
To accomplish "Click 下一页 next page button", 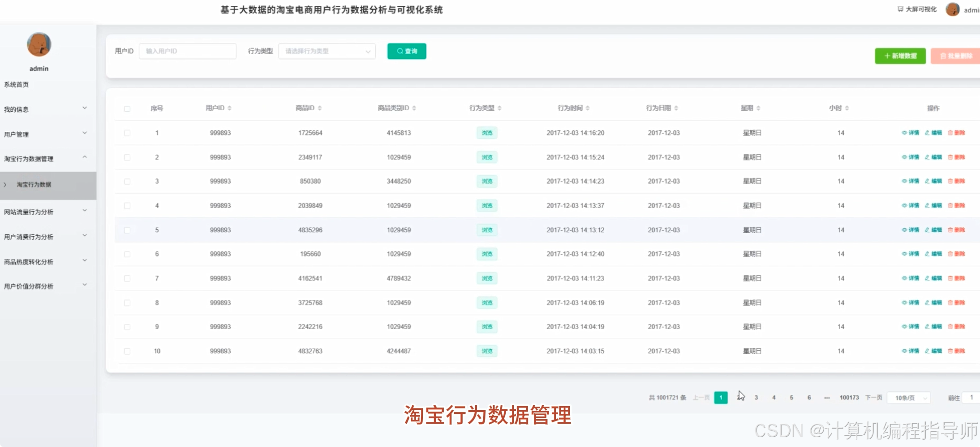I will point(873,397).
